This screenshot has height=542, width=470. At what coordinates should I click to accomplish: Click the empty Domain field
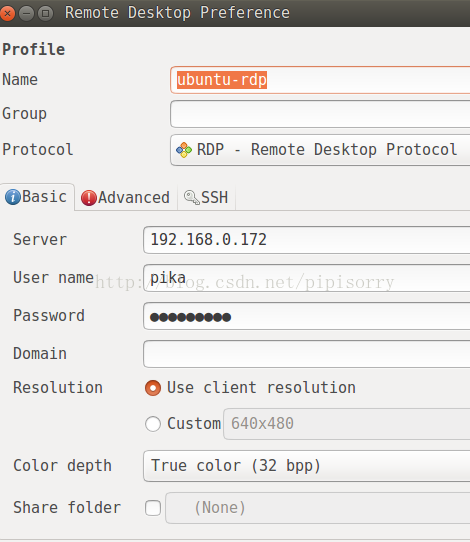(307, 354)
